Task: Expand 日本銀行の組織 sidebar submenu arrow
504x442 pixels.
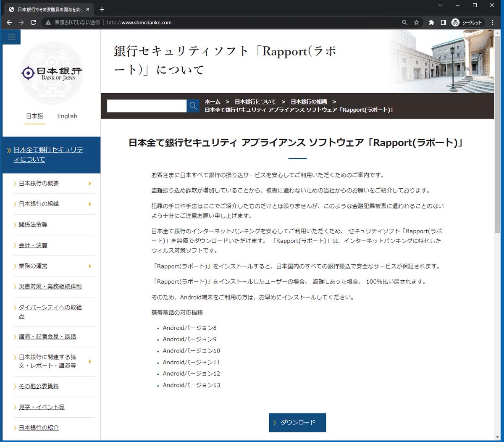Action: [x=90, y=204]
